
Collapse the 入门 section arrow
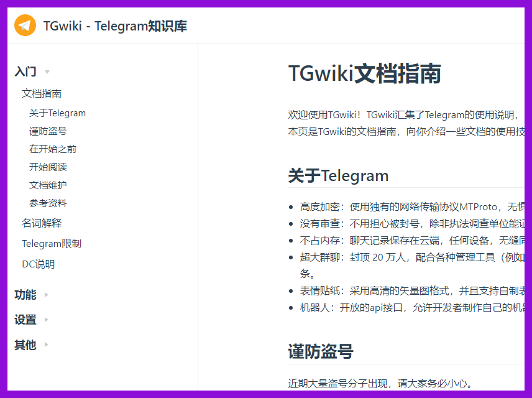tap(47, 72)
